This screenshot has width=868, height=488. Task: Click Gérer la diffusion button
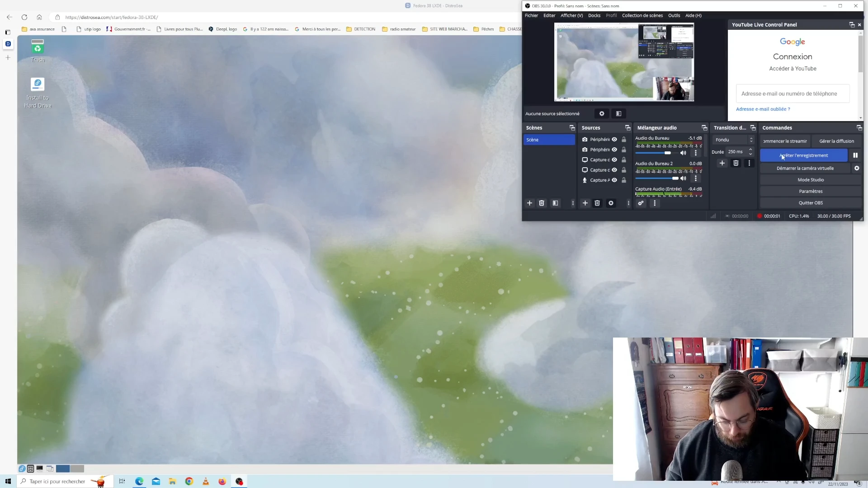pyautogui.click(x=836, y=141)
